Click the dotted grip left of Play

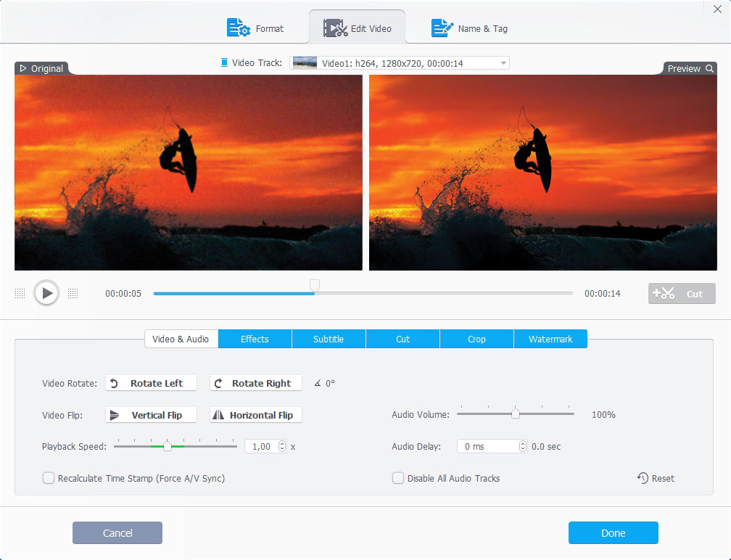(20, 294)
